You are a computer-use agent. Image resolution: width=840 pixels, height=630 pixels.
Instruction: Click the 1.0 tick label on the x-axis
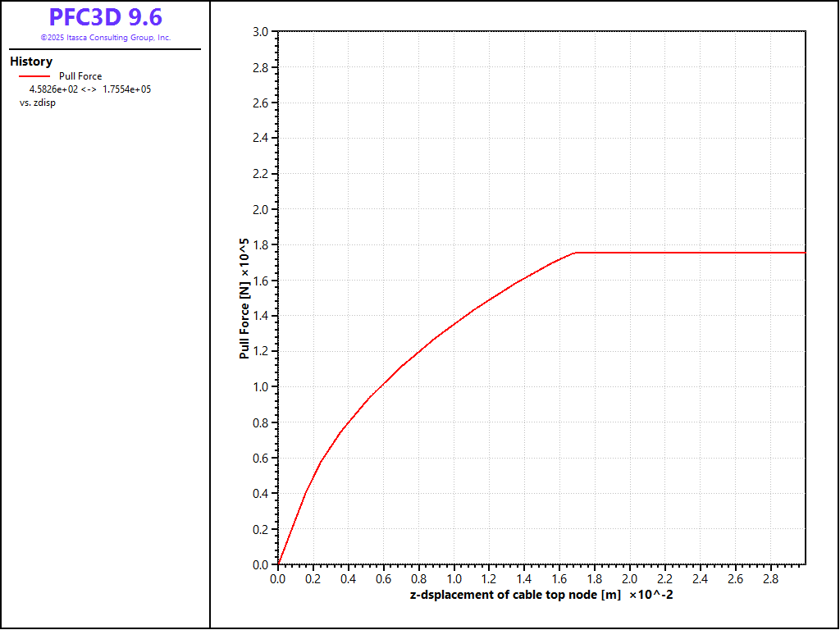[x=454, y=578]
